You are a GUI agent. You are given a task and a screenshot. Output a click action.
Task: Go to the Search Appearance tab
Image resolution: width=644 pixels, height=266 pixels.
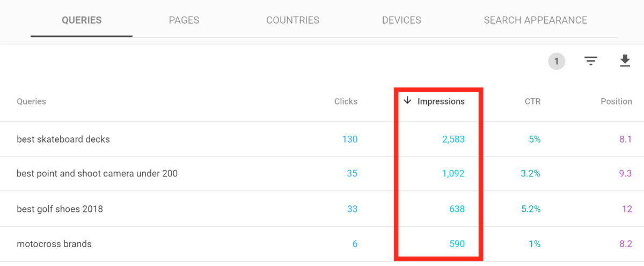(x=535, y=20)
